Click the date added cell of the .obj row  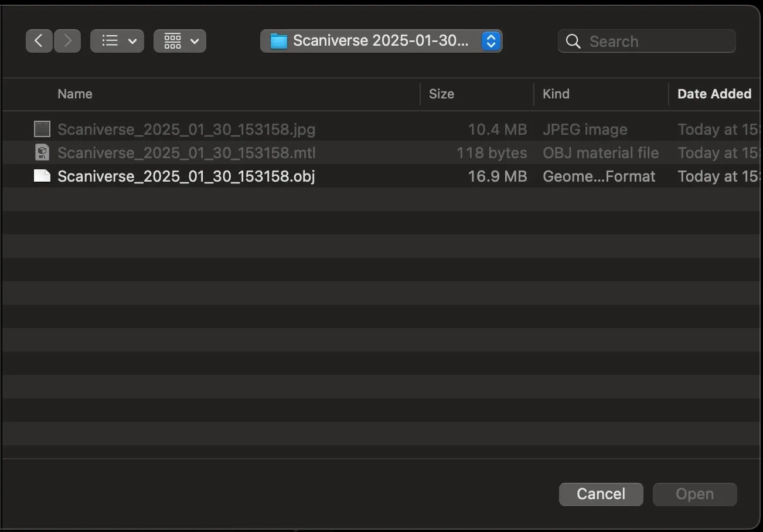coord(718,176)
